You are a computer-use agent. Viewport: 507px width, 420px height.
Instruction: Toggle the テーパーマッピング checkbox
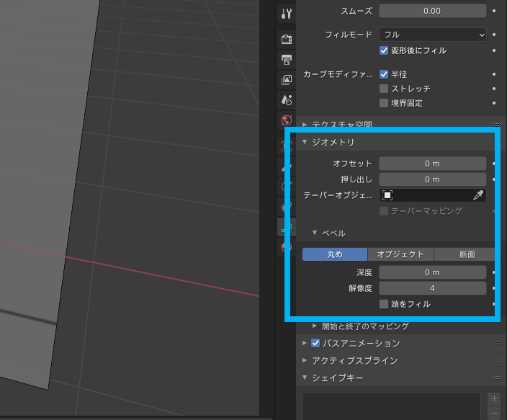click(384, 211)
